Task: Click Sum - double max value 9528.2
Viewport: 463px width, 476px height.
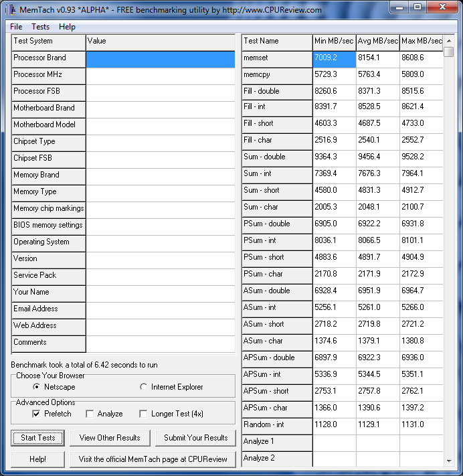Action: (x=422, y=159)
